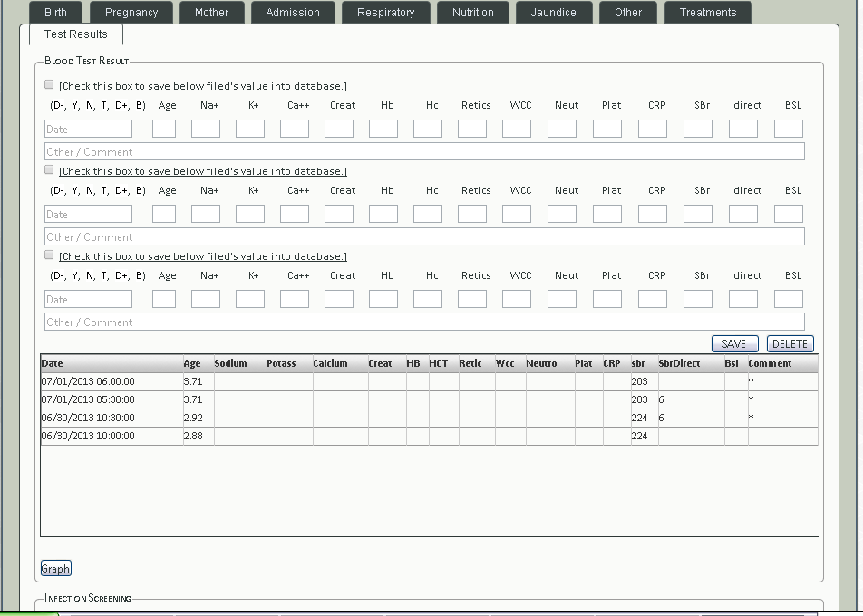Focus the first Date input field

89,130
